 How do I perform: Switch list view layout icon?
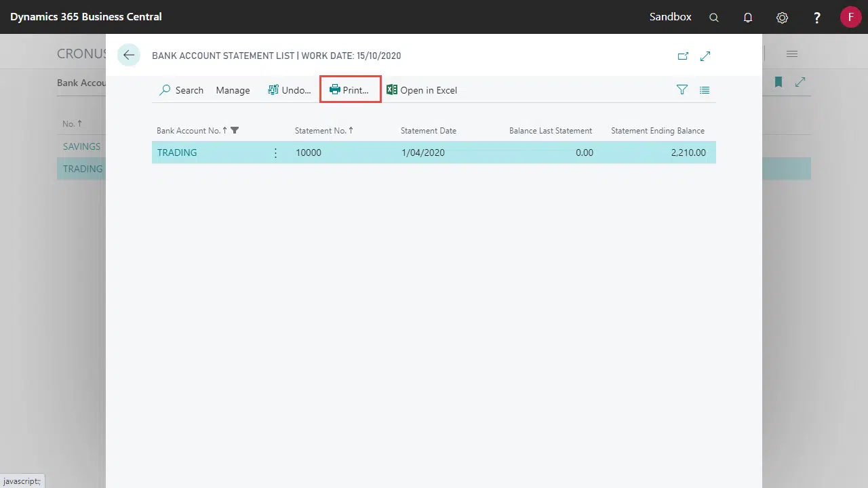click(x=705, y=90)
